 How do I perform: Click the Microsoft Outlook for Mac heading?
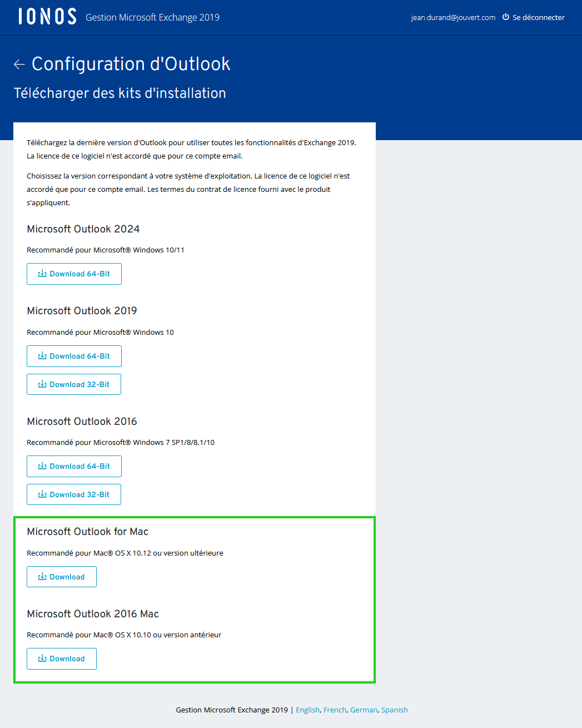tap(88, 532)
